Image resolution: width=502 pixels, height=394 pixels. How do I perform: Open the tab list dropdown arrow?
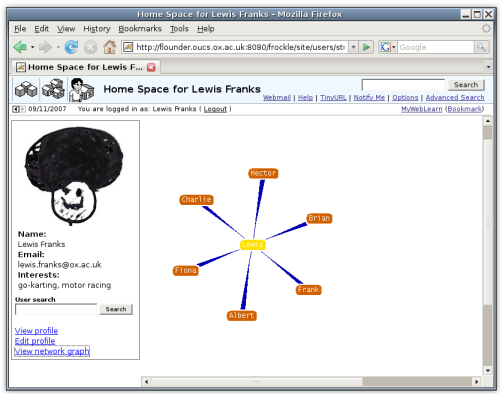click(x=488, y=67)
